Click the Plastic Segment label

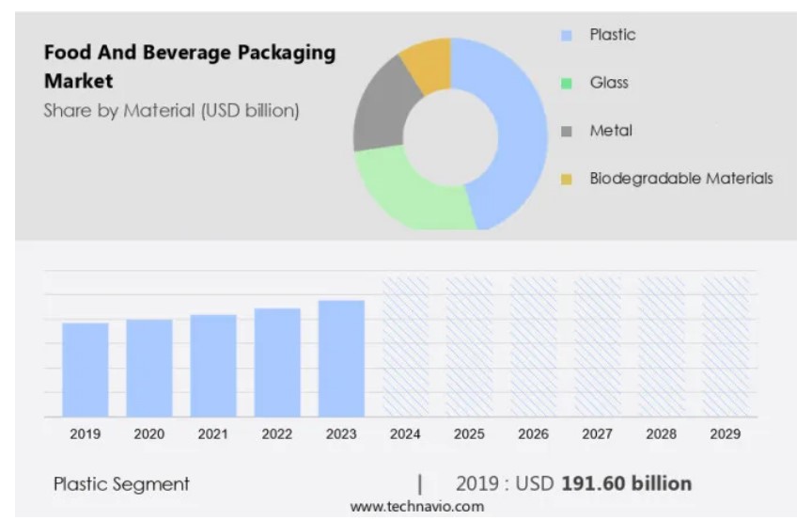coord(121,484)
